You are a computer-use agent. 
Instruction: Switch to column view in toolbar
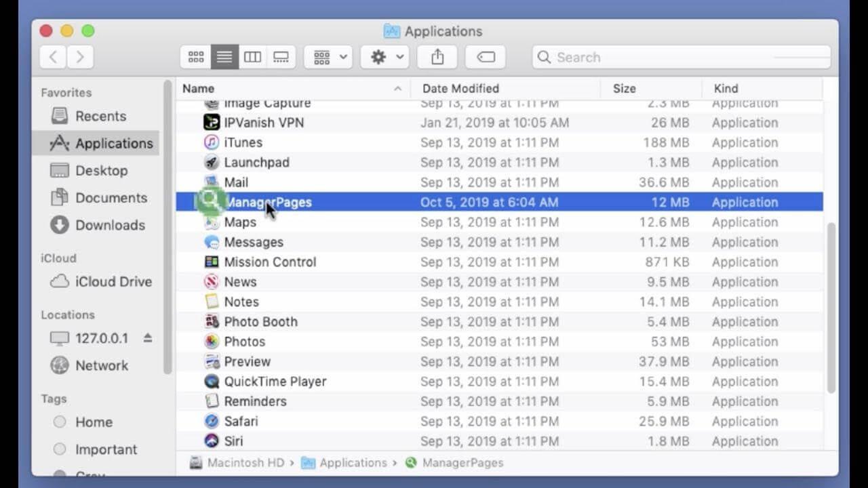tap(253, 58)
